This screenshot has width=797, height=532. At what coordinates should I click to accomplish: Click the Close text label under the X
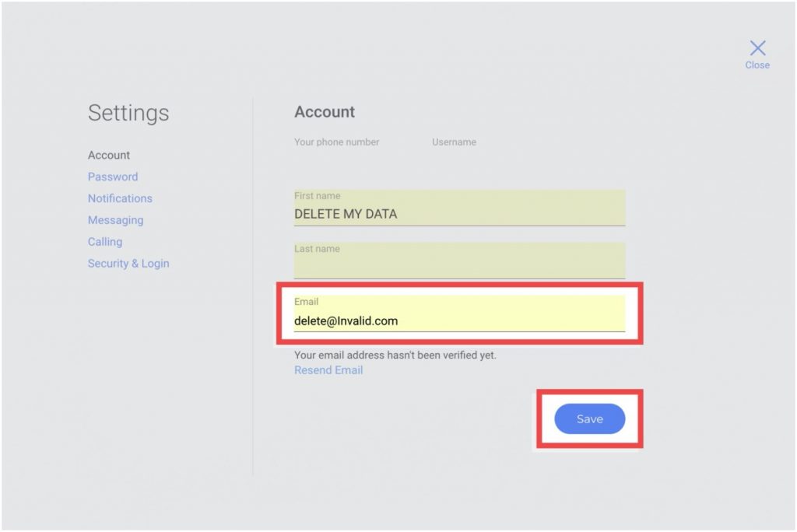coord(757,65)
